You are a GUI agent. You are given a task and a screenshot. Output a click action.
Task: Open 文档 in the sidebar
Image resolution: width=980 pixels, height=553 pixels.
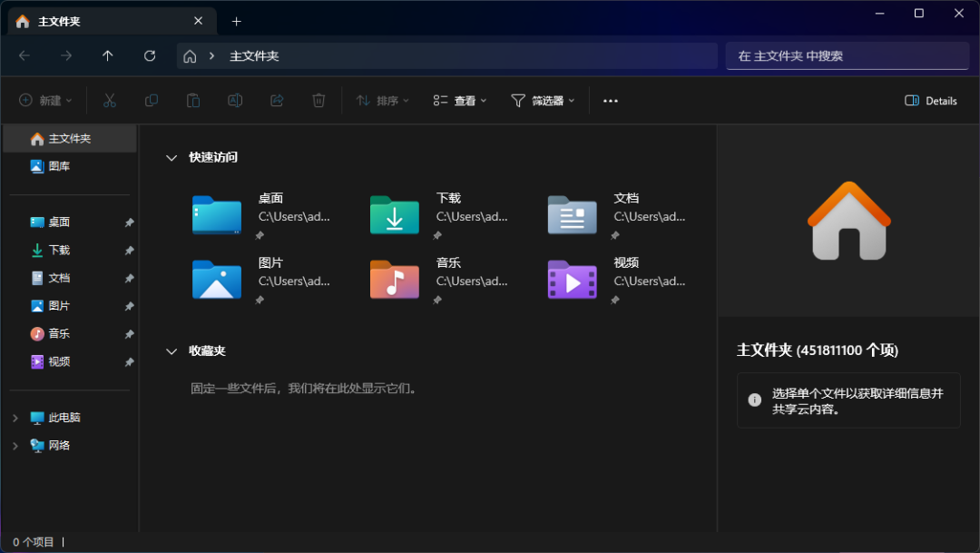click(x=70, y=278)
